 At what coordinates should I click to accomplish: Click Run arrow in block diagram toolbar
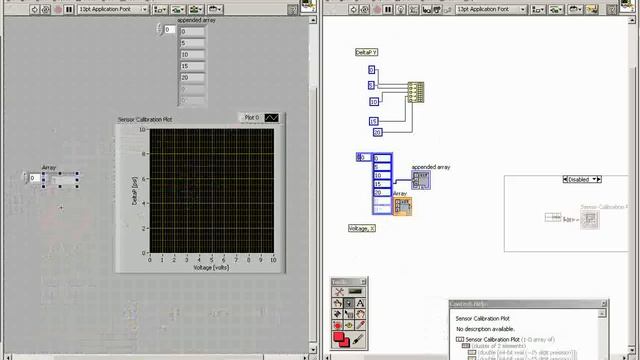pyautogui.click(x=353, y=9)
